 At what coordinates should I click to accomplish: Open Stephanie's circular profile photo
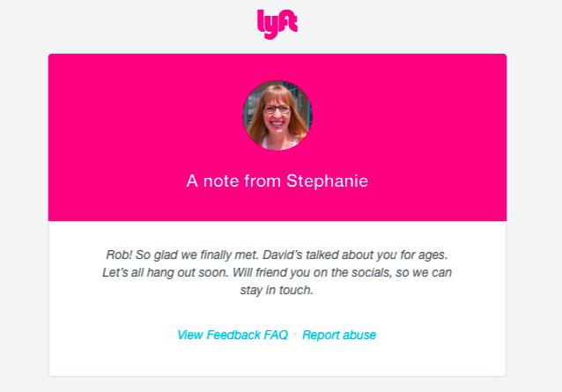point(277,115)
